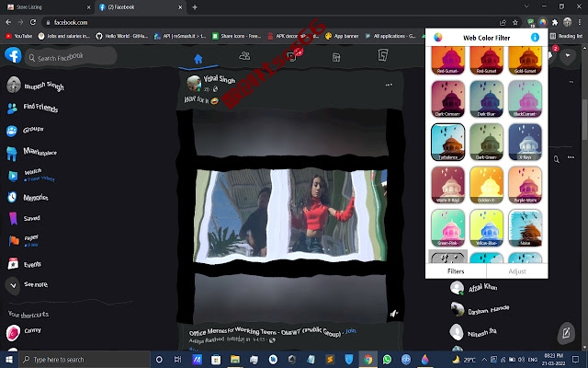588x368 pixels.
Task: Select the Yellow-Blue filter
Action: [486, 228]
